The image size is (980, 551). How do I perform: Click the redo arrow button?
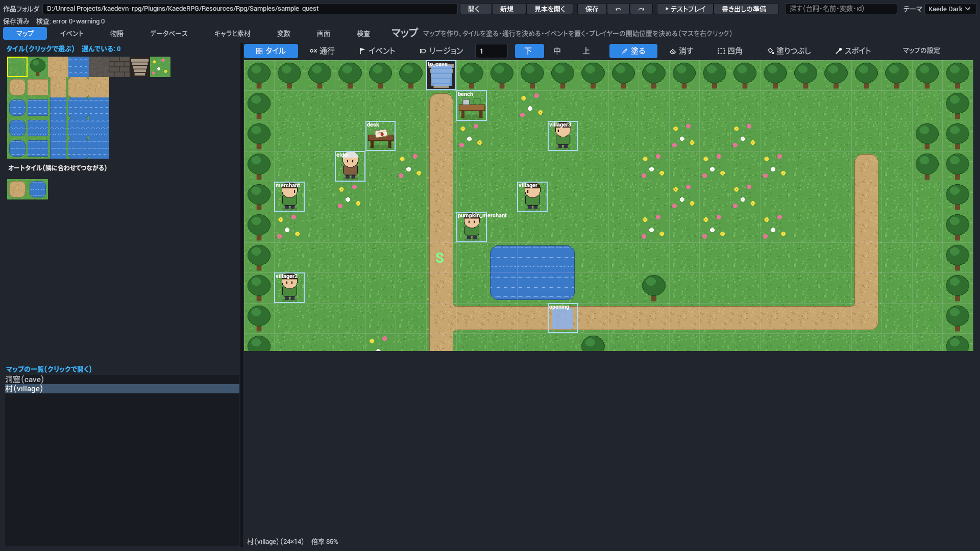[x=641, y=9]
